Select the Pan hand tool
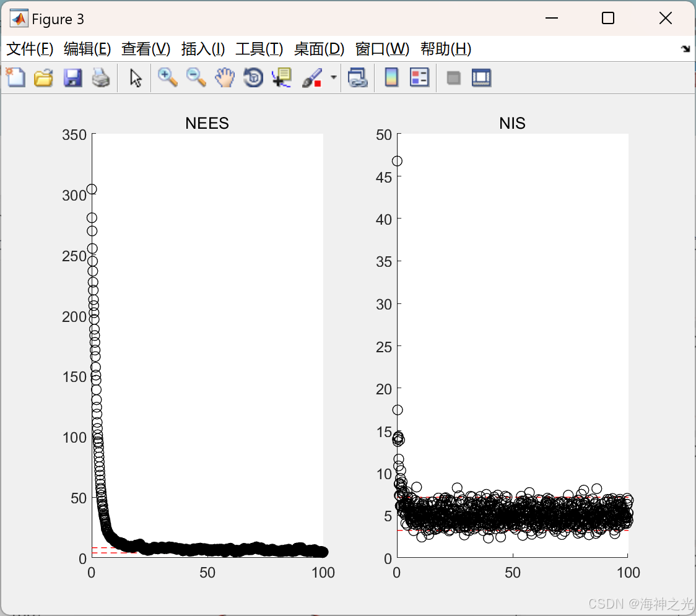 [x=225, y=77]
